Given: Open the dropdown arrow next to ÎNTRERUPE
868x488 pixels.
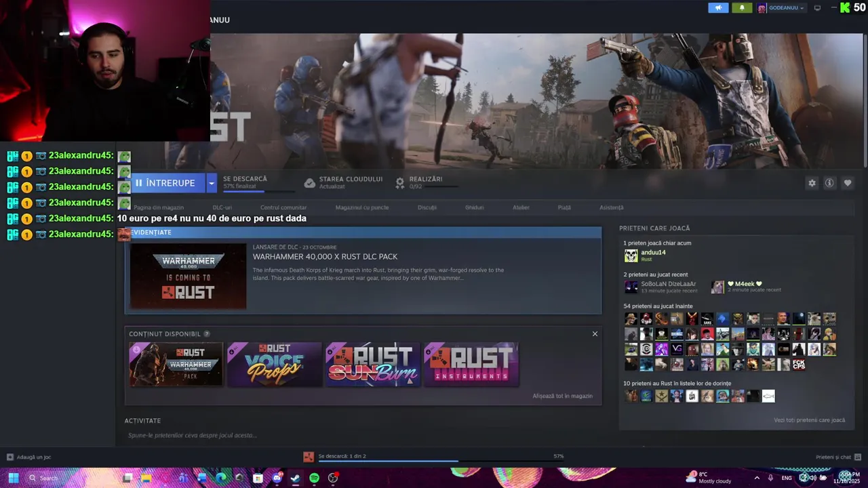Looking at the screenshot, I should tap(211, 183).
